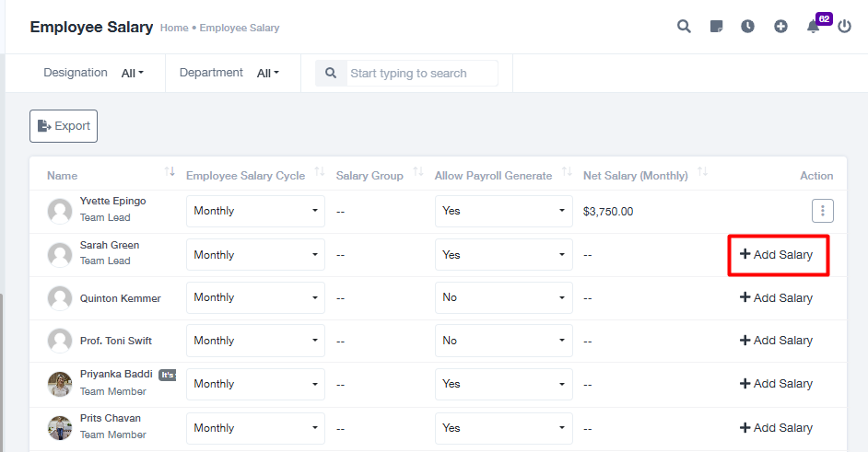Open salary cycle dropdown for Yvette Epingo
868x452 pixels.
click(255, 211)
